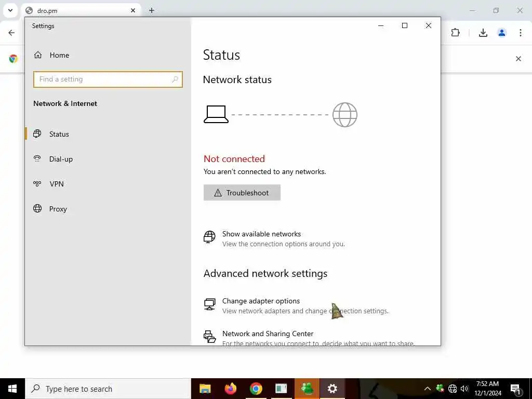Go to Settings Home
The image size is (532, 399).
click(x=51, y=55)
